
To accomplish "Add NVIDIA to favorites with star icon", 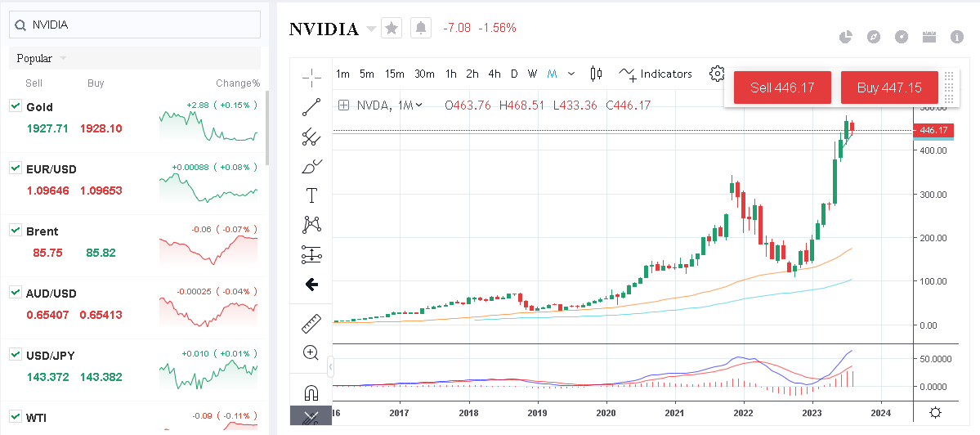I will tap(392, 28).
